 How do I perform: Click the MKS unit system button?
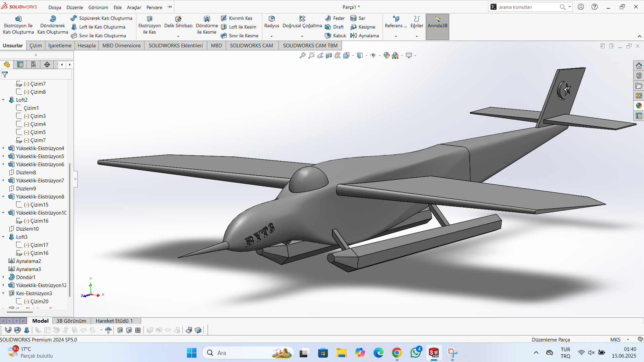coord(615,340)
